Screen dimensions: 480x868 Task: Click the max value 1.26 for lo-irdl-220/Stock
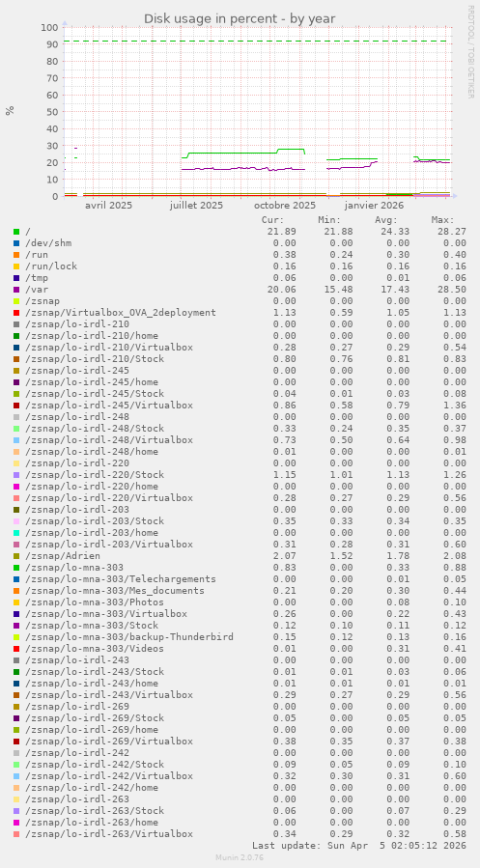tap(455, 474)
